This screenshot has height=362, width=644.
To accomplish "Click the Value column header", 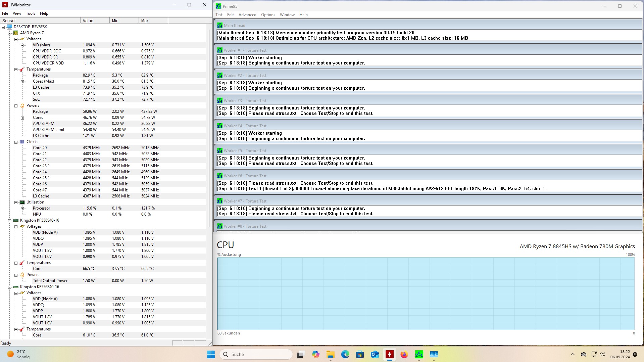I will click(95, 20).
